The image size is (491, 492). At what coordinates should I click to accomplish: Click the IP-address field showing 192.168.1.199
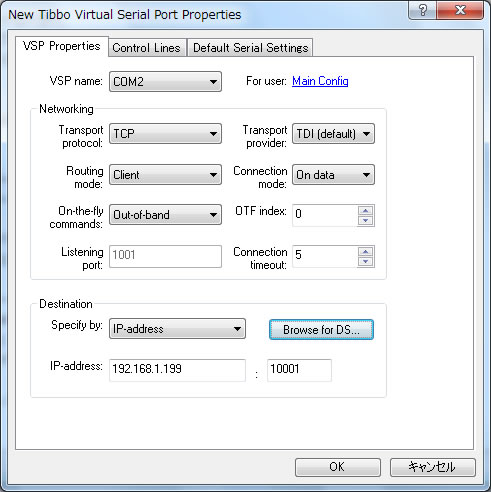click(177, 370)
